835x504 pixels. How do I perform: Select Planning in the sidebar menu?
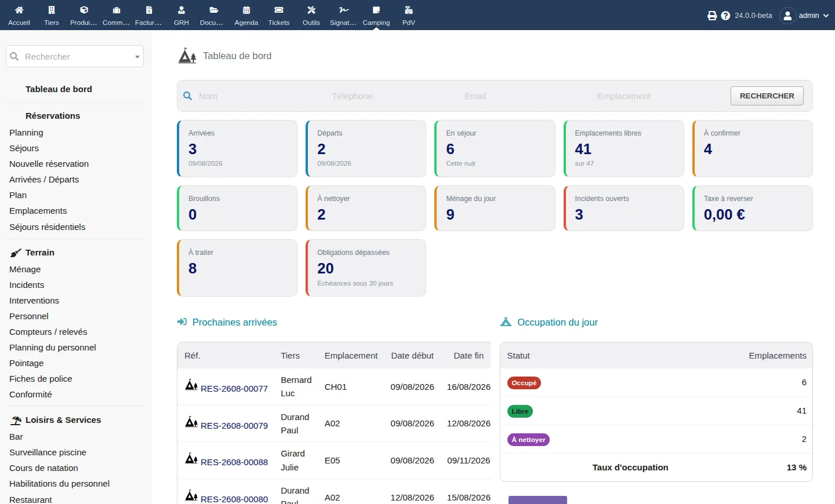click(26, 133)
